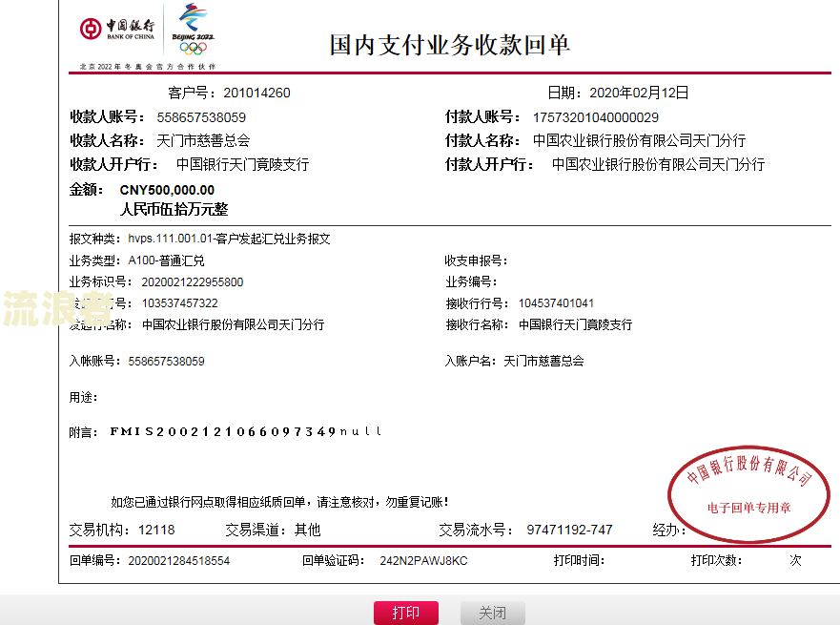Select receipt verification code 242N2PAWJ8KC

(423, 561)
